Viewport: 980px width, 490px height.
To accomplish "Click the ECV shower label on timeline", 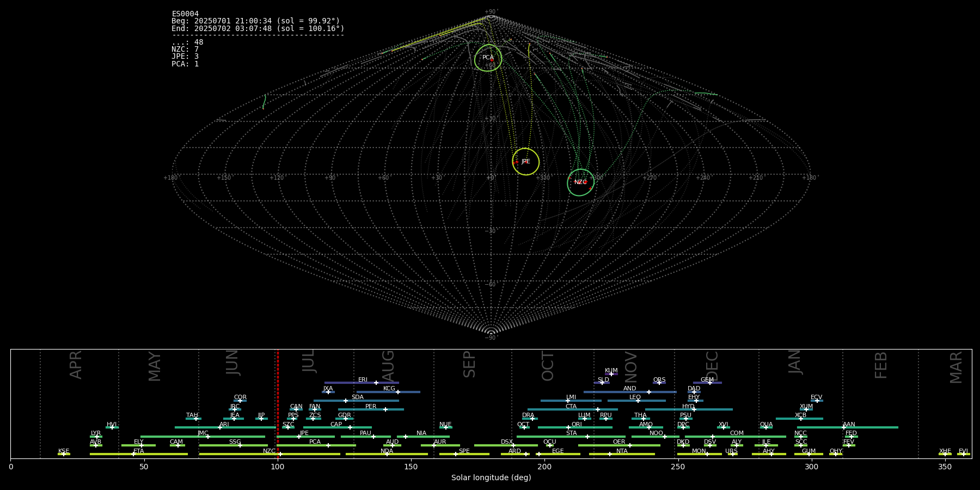I will click(817, 397).
